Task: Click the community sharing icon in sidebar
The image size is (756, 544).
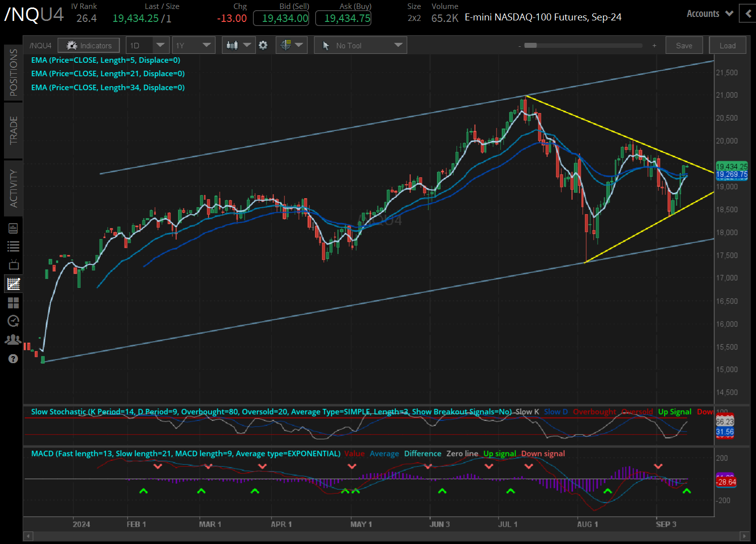Action: 13,339
